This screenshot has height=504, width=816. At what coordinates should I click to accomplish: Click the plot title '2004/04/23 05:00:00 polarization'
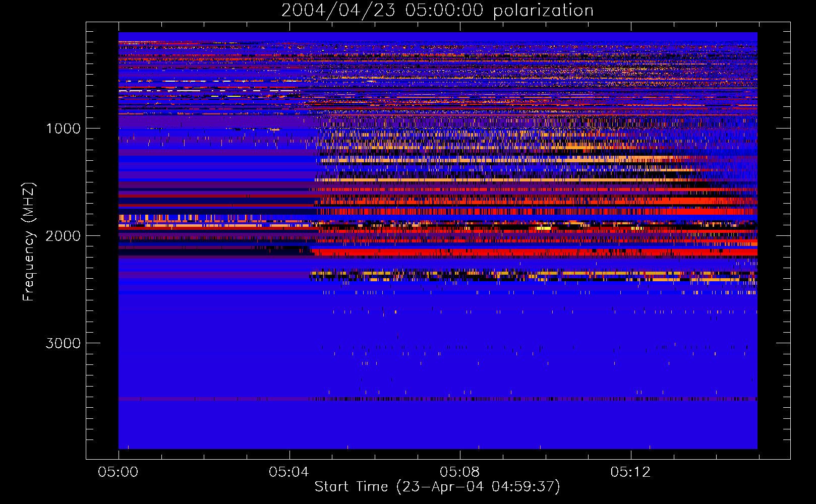[x=437, y=11]
